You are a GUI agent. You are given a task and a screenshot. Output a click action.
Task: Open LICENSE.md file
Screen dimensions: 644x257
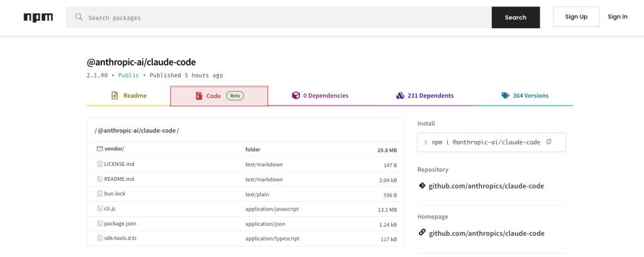tap(119, 164)
